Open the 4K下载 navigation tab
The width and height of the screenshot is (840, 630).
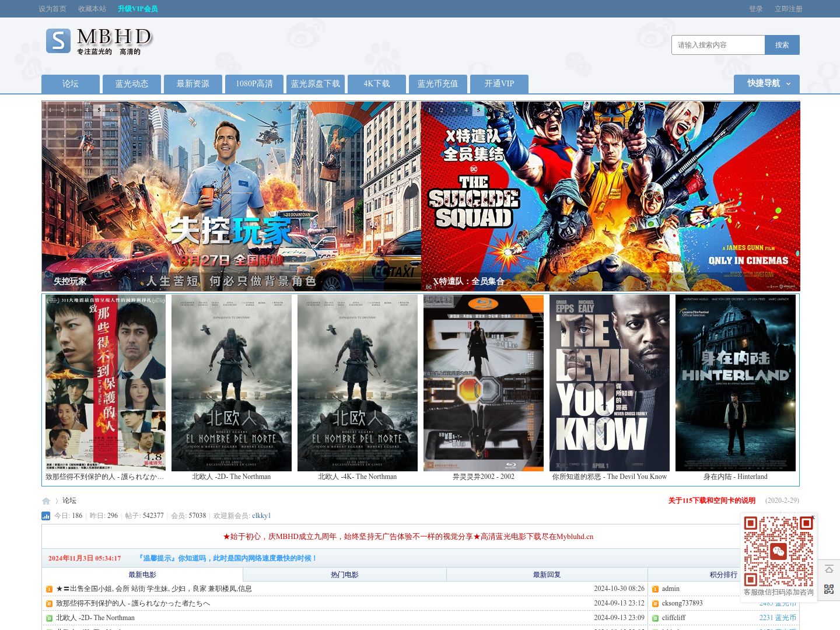pyautogui.click(x=377, y=84)
